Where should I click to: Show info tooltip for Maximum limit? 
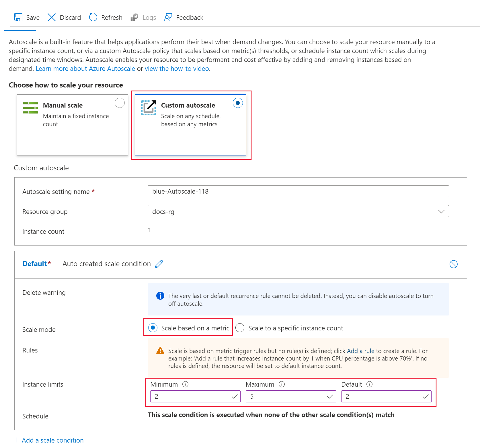(x=282, y=384)
